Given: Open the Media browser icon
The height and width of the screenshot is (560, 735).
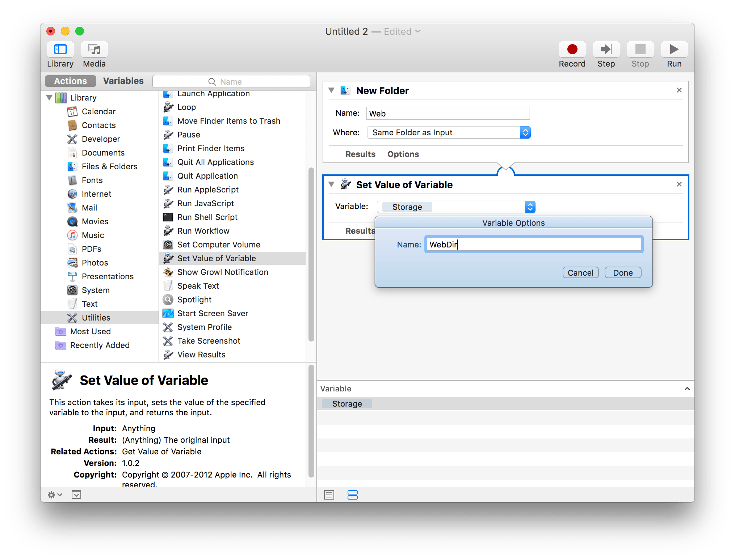Looking at the screenshot, I should [x=94, y=50].
